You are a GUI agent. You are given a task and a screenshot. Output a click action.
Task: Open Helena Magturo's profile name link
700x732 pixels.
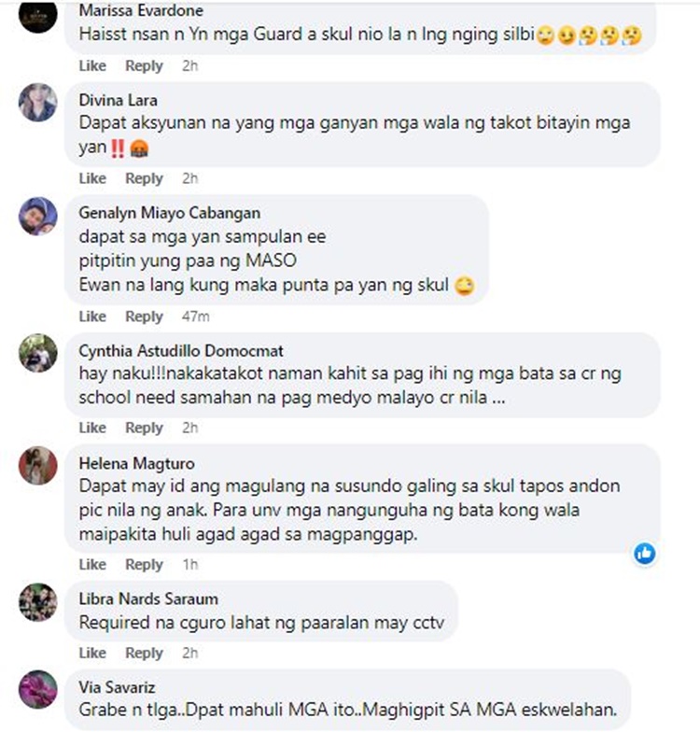coord(136,463)
